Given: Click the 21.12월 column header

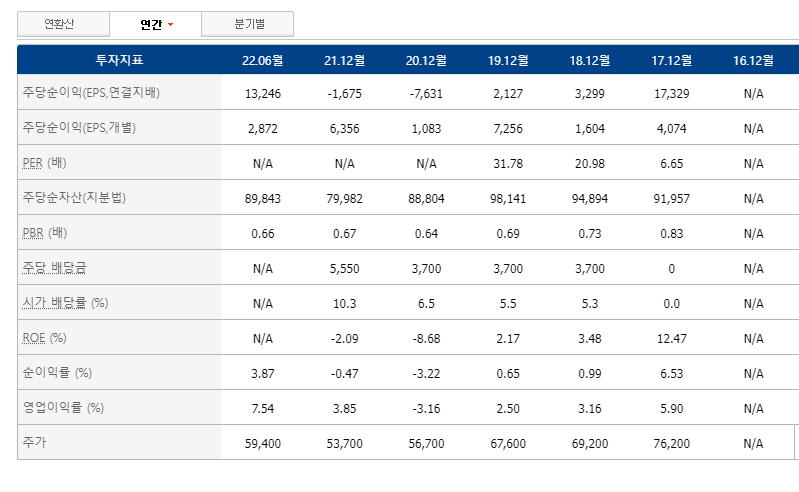Looking at the screenshot, I should point(344,61).
